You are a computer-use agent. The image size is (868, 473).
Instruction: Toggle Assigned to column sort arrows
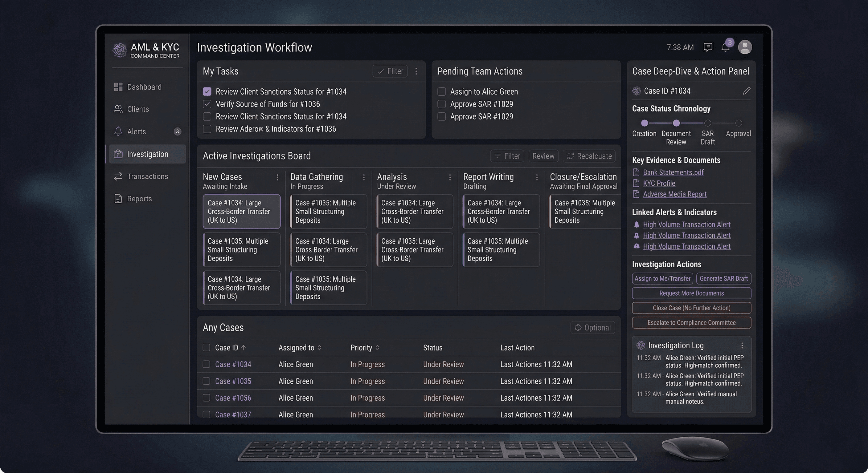(x=319, y=348)
